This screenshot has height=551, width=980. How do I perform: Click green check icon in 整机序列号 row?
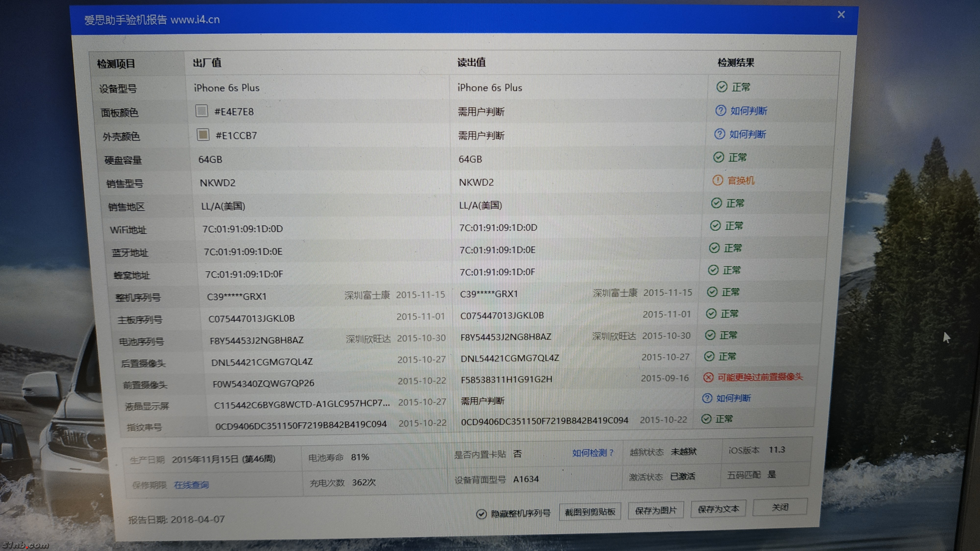[x=712, y=292]
